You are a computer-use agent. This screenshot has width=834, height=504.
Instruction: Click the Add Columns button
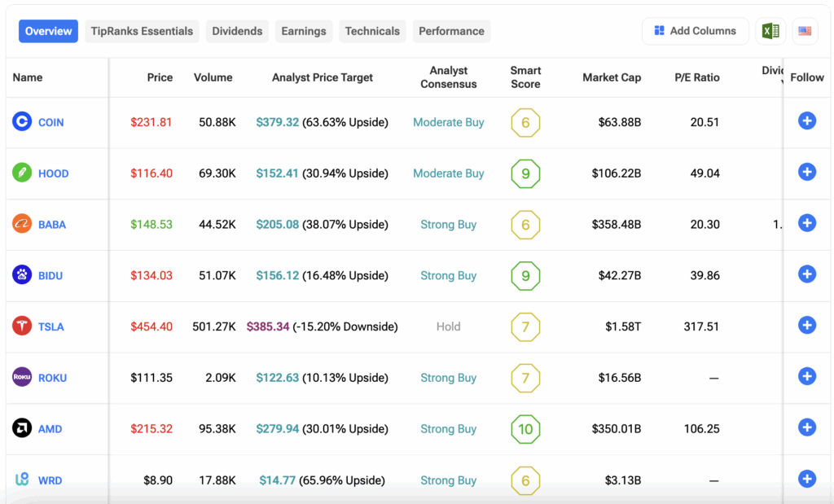[695, 31]
